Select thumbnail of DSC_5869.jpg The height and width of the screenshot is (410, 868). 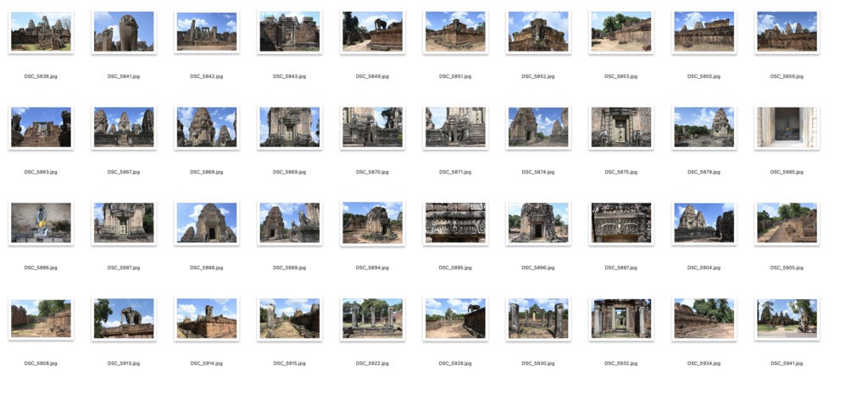(290, 127)
